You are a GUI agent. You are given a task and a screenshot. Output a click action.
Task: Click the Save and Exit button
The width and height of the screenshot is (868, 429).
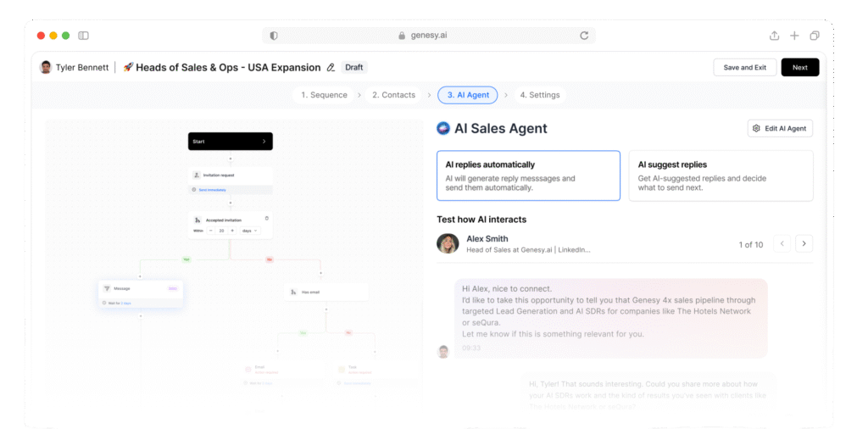point(744,68)
